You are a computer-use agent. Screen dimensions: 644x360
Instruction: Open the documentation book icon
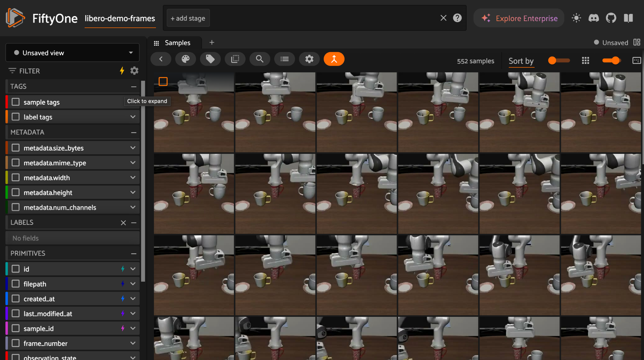coord(628,18)
